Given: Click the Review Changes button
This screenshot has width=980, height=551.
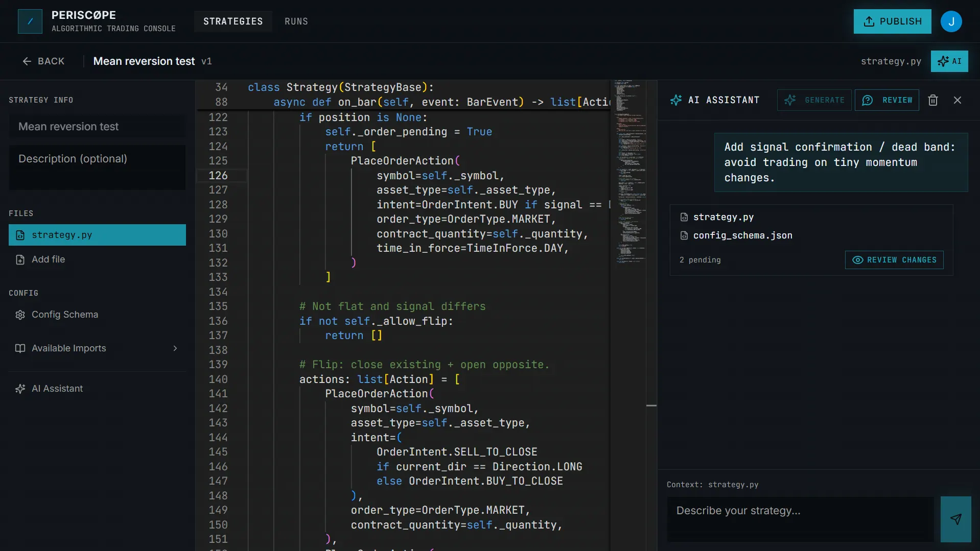Looking at the screenshot, I should tap(894, 260).
